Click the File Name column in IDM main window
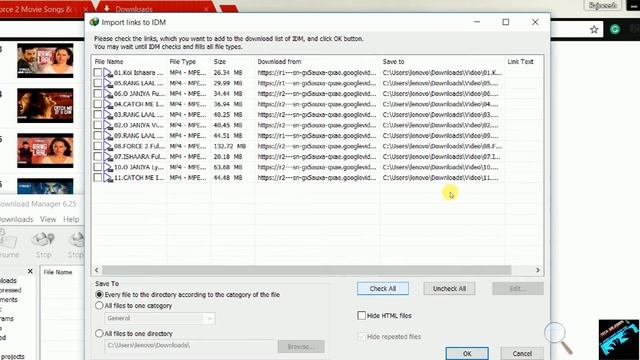Screen dimensions: 640x360 click(x=58, y=272)
